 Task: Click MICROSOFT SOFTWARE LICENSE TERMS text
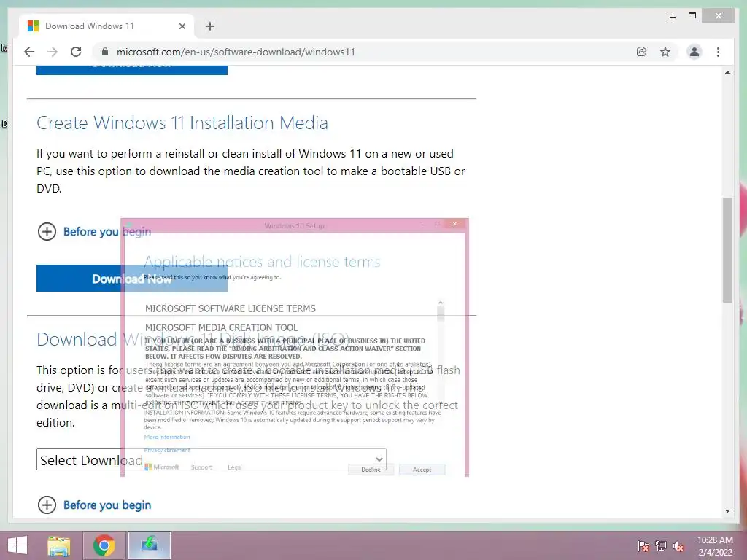pos(230,308)
